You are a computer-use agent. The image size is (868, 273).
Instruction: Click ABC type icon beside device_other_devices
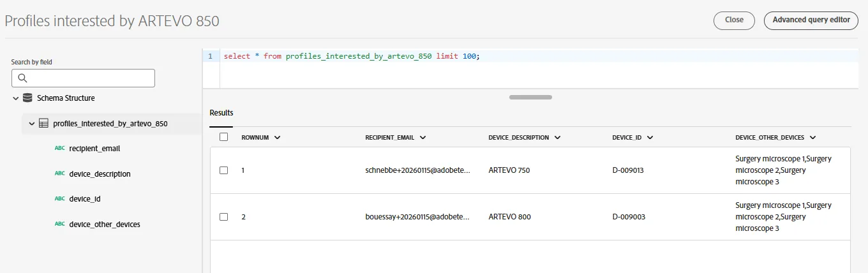(59, 224)
